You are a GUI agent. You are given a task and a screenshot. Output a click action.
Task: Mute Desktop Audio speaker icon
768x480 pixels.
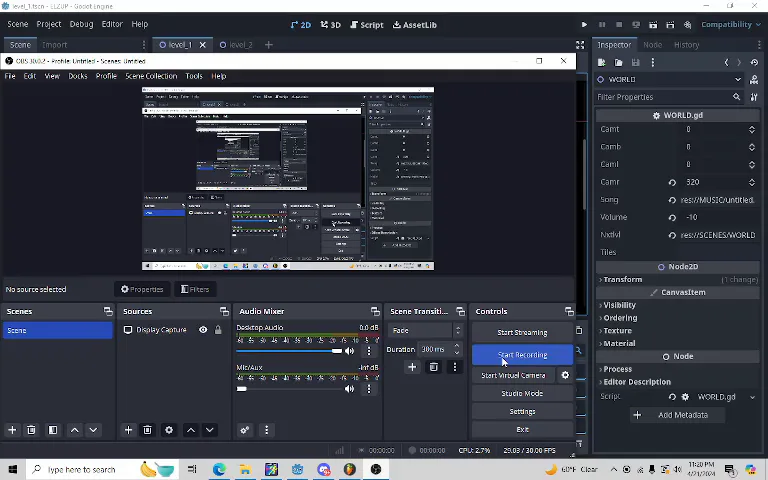click(x=350, y=351)
